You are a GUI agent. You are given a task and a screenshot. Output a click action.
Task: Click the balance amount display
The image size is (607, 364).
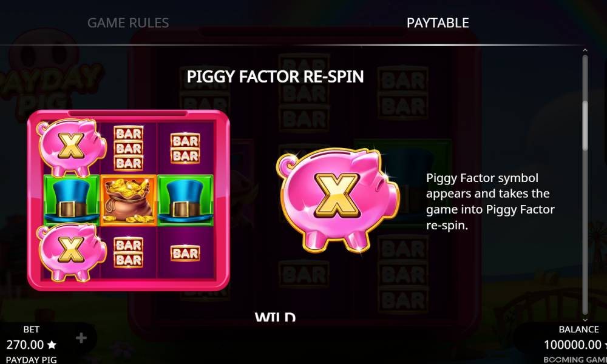pyautogui.click(x=572, y=345)
